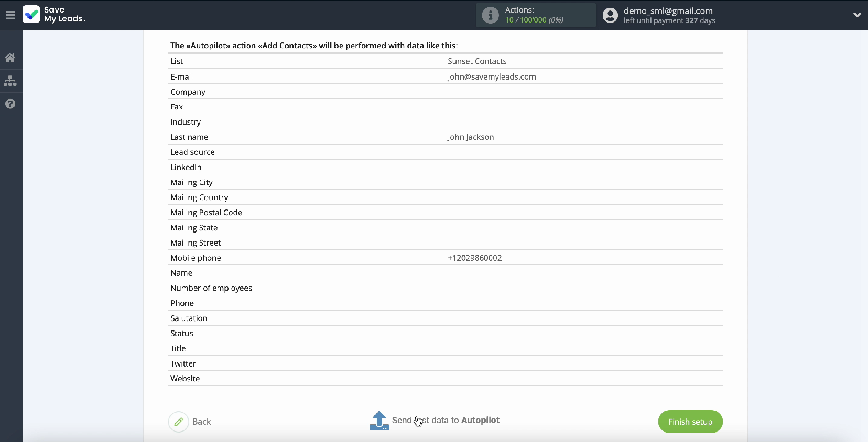Expand the account dropdown chevron
This screenshot has height=442, width=868.
coord(857,15)
